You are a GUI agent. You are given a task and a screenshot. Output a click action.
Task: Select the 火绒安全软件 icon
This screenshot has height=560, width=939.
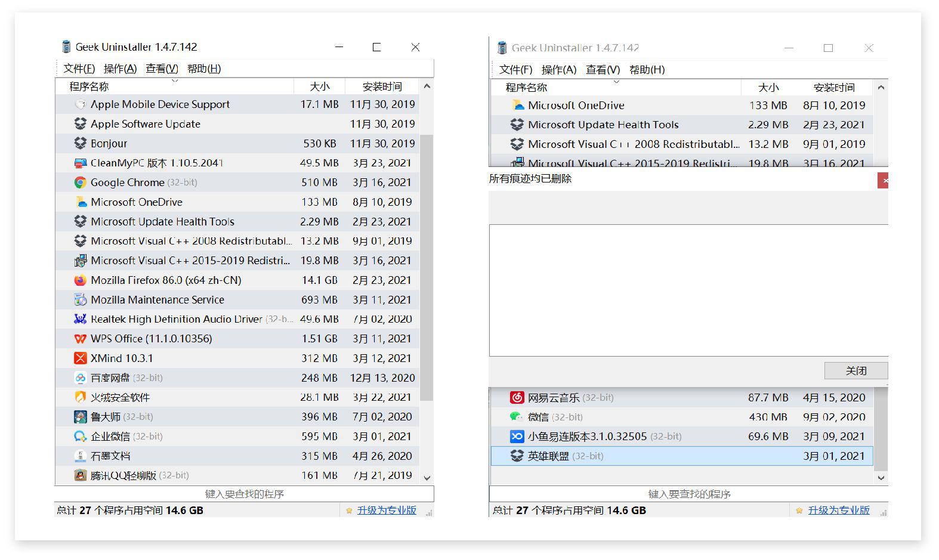pyautogui.click(x=80, y=397)
